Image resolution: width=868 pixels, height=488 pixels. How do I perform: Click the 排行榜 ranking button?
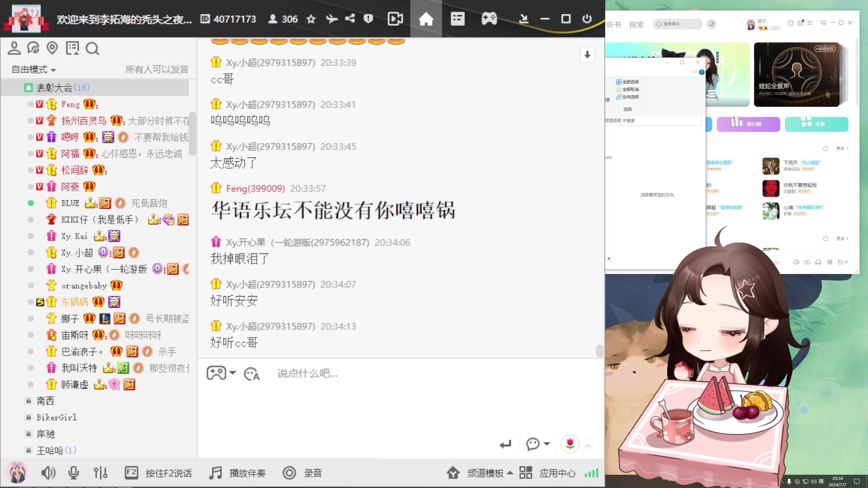748,124
